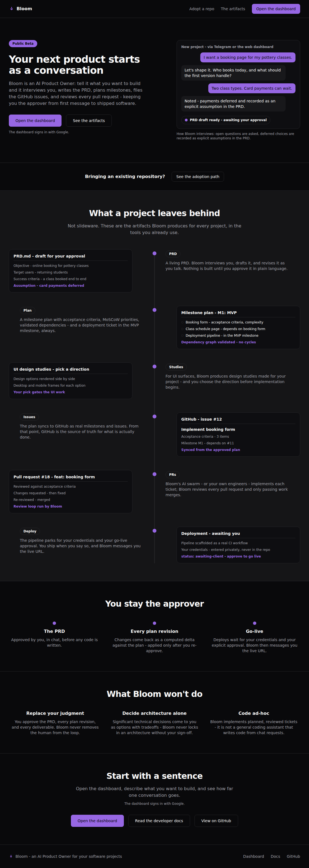This screenshot has width=309, height=868.
Task: Open Adopt a repo nav item
Action: (201, 9)
